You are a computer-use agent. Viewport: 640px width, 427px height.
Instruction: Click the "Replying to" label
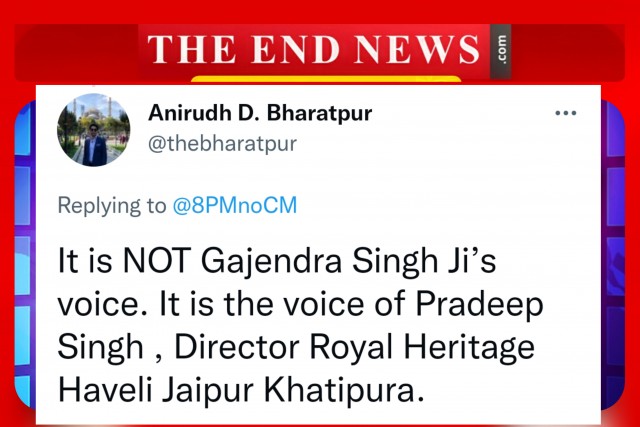tap(112, 205)
